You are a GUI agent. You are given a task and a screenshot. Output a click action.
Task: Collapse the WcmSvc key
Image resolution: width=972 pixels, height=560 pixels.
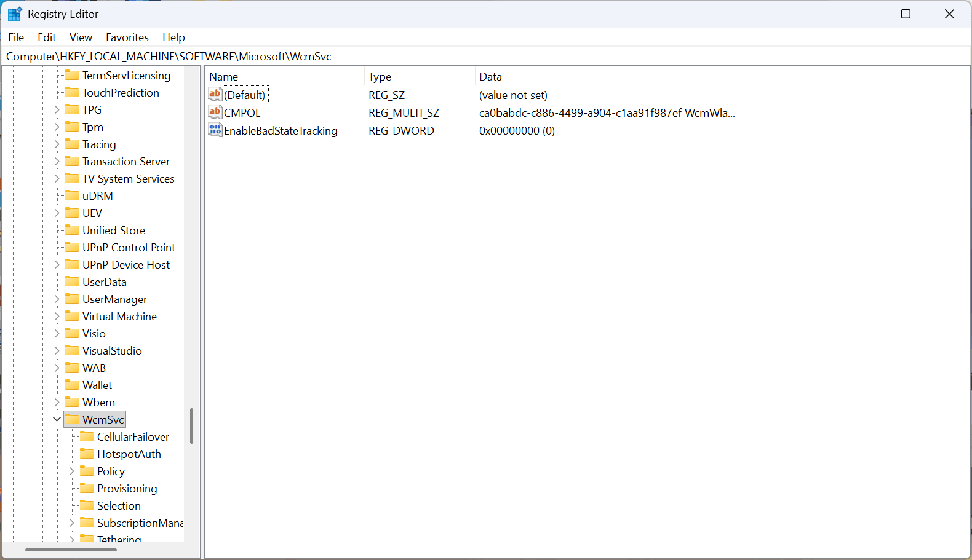(x=57, y=419)
